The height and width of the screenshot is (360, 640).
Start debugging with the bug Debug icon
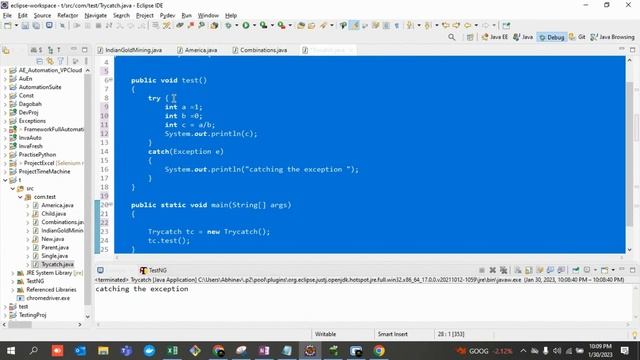[x=229, y=25]
